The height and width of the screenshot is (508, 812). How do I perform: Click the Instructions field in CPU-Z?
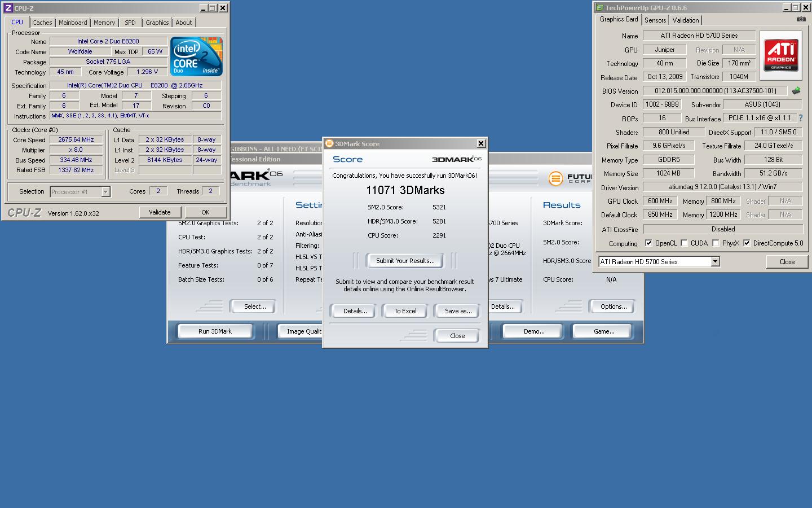(x=135, y=116)
